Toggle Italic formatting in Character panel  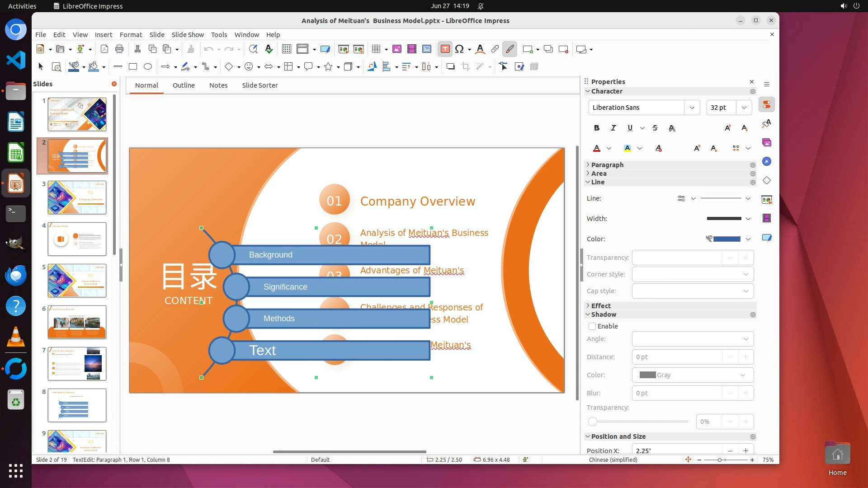(613, 128)
